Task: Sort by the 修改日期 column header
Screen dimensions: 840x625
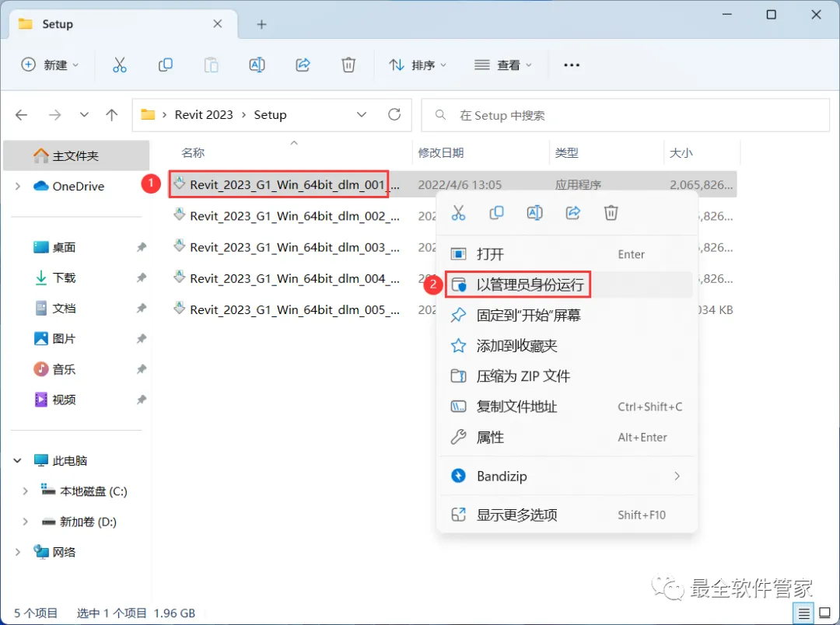Action: [440, 152]
